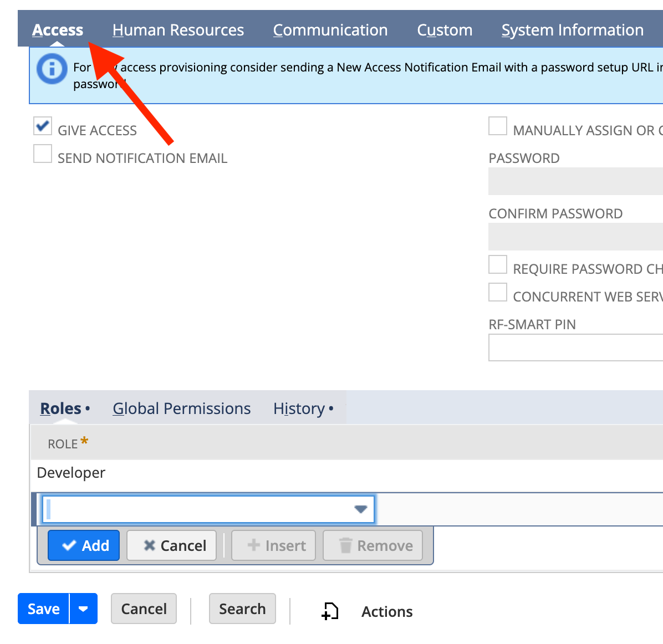The height and width of the screenshot is (644, 663).
Task: Select the Custom tab
Action: 445,30
